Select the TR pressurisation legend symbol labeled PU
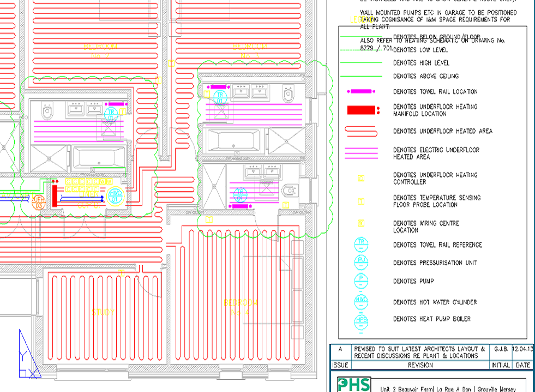 (x=362, y=263)
